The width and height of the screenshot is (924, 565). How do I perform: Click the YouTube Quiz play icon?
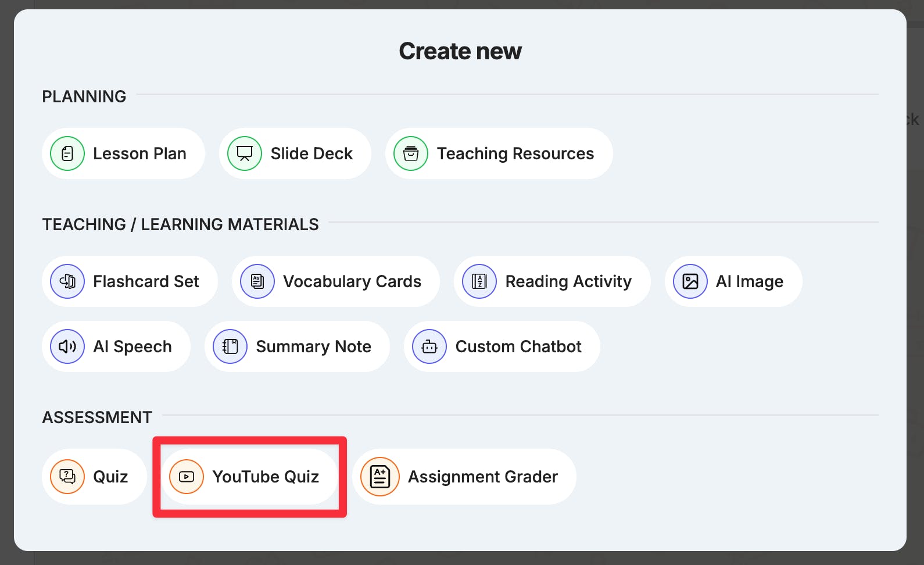(x=187, y=477)
